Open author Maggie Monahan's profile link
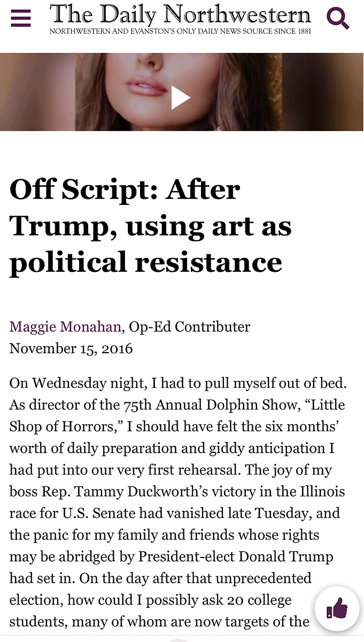The width and height of the screenshot is (364, 642). pos(66,326)
